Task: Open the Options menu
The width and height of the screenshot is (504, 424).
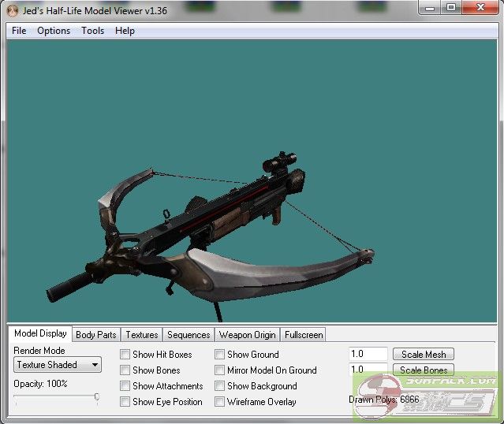Action: pyautogui.click(x=54, y=31)
